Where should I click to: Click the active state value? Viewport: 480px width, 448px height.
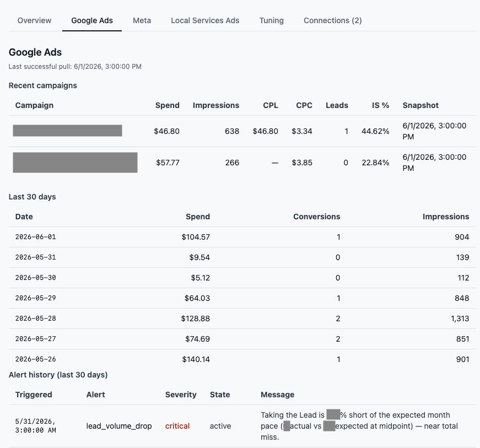click(220, 426)
